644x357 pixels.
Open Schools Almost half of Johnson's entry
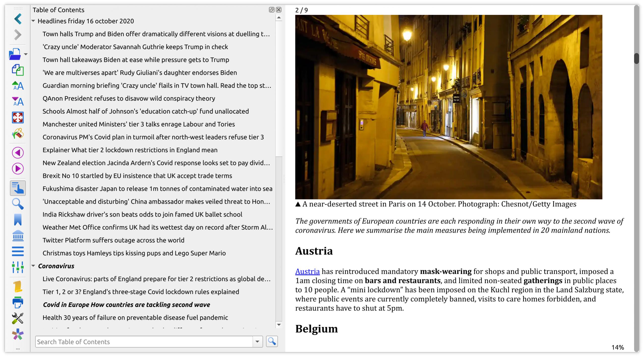[146, 111]
